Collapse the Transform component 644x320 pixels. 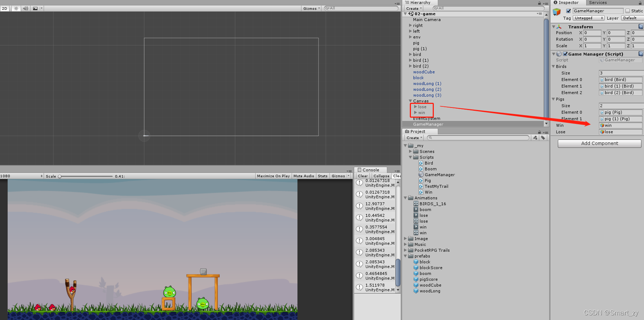tap(553, 27)
